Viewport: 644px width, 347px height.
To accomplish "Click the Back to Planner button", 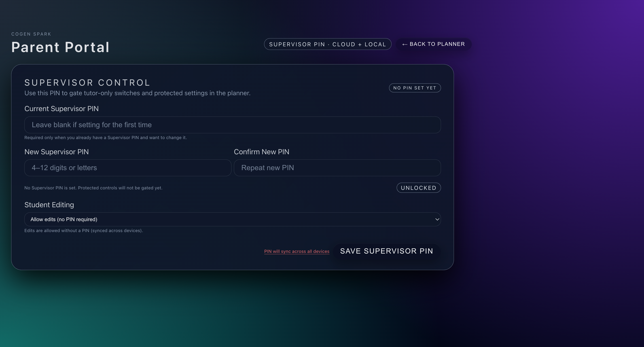I will [x=434, y=44].
